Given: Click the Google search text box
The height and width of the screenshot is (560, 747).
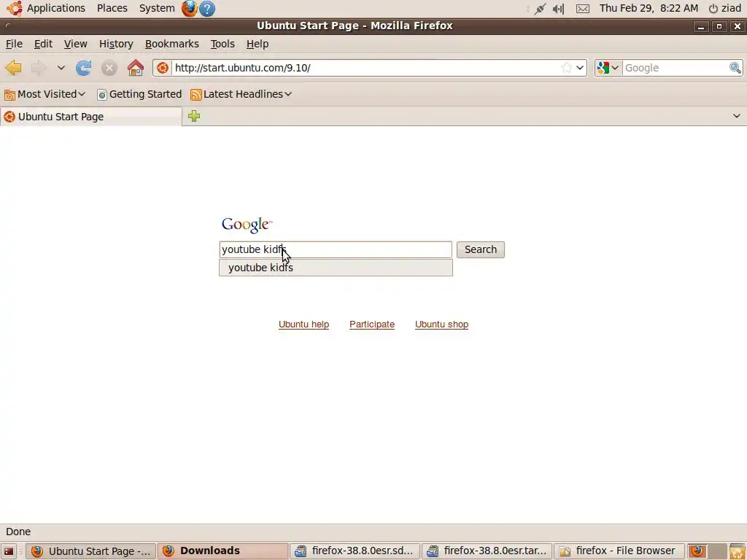Looking at the screenshot, I should pos(336,249).
